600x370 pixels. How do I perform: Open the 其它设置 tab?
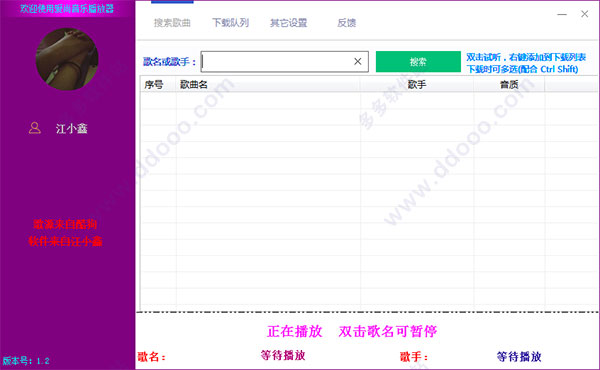[x=289, y=23]
